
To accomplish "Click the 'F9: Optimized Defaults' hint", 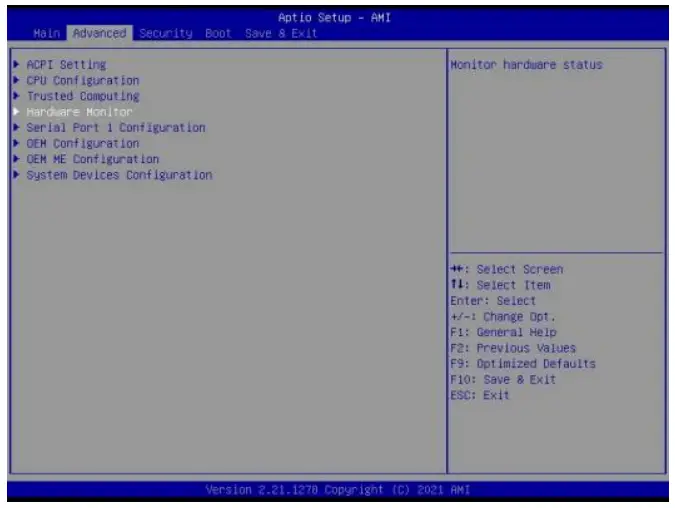I will (523, 364).
